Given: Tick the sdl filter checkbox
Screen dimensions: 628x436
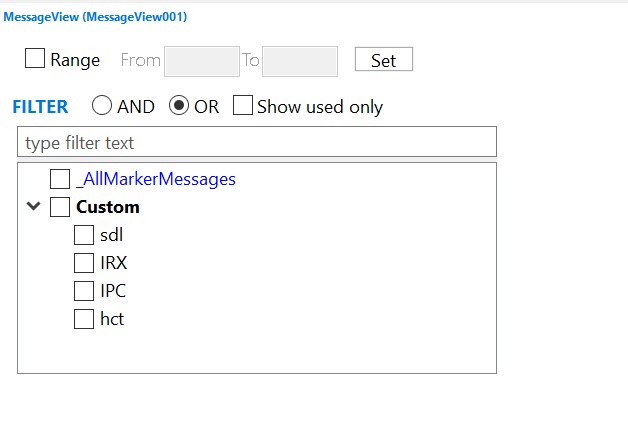Looking at the screenshot, I should pos(84,235).
